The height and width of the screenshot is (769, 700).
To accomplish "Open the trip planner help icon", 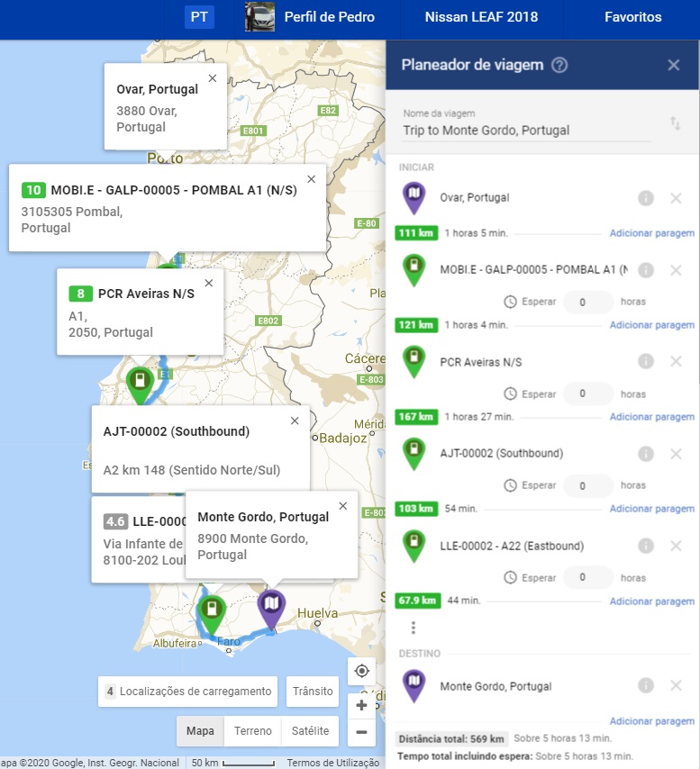I will tap(559, 65).
